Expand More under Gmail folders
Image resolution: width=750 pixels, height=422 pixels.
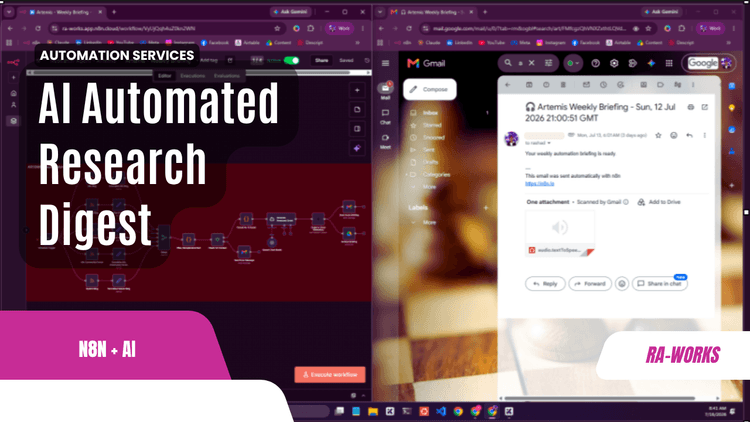[x=429, y=187]
